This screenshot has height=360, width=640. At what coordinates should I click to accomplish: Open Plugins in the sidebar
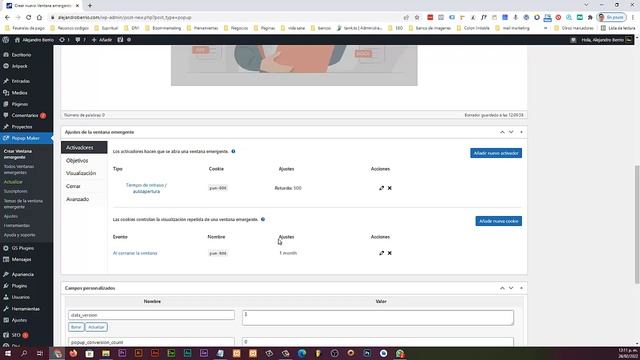(19, 286)
